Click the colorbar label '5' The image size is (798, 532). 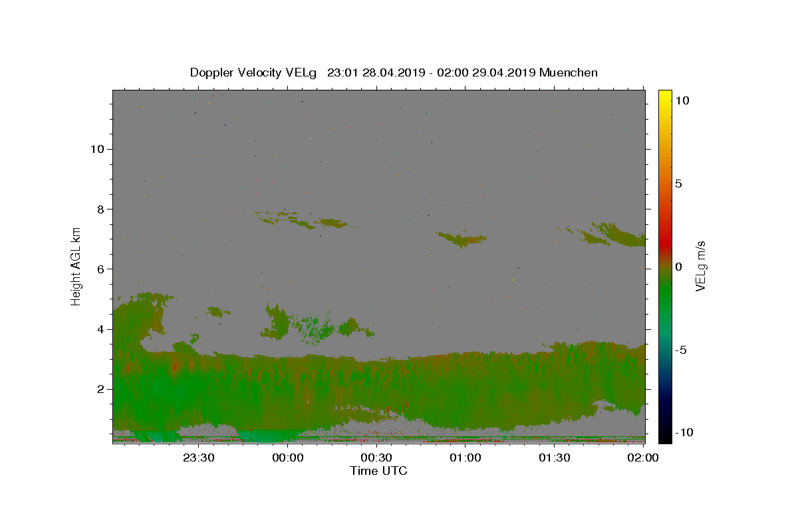678,184
